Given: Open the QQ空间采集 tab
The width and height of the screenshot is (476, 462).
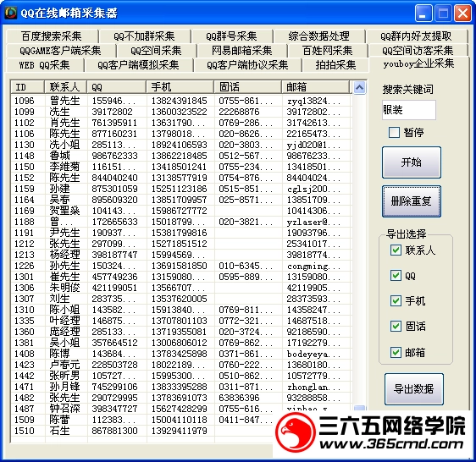Looking at the screenshot, I should coord(156,51).
